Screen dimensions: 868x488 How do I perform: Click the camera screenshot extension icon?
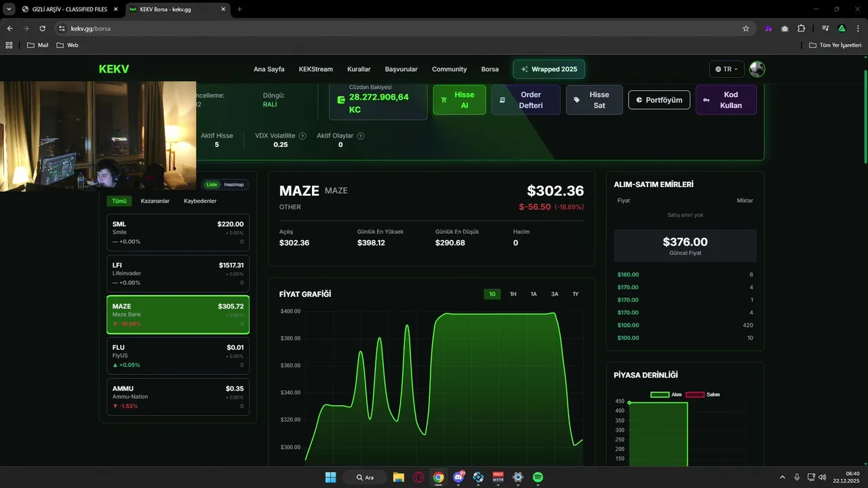pyautogui.click(x=785, y=28)
